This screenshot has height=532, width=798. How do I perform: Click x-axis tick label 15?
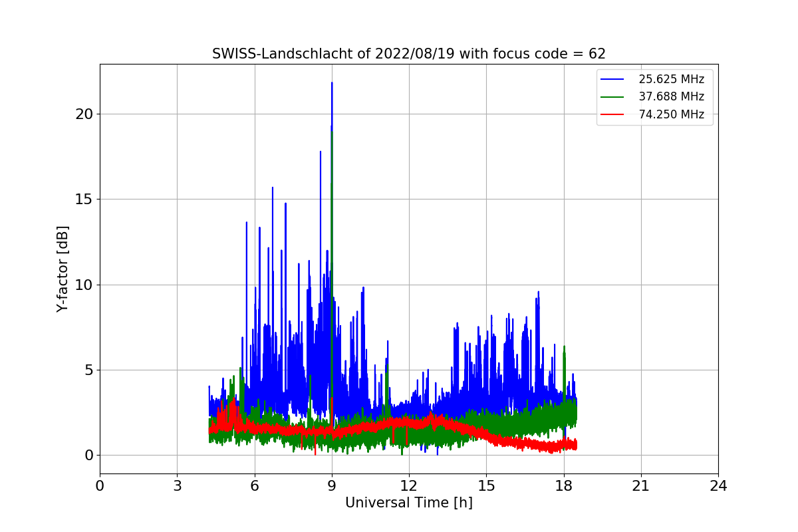pyautogui.click(x=486, y=485)
